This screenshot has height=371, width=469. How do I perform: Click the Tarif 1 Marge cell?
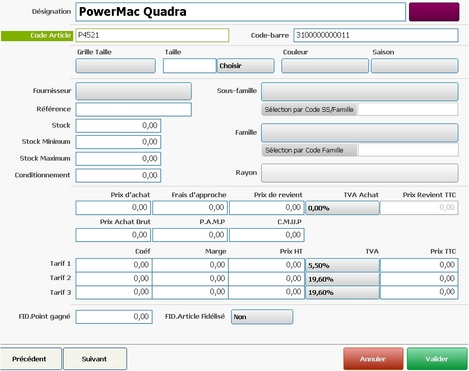pos(190,265)
